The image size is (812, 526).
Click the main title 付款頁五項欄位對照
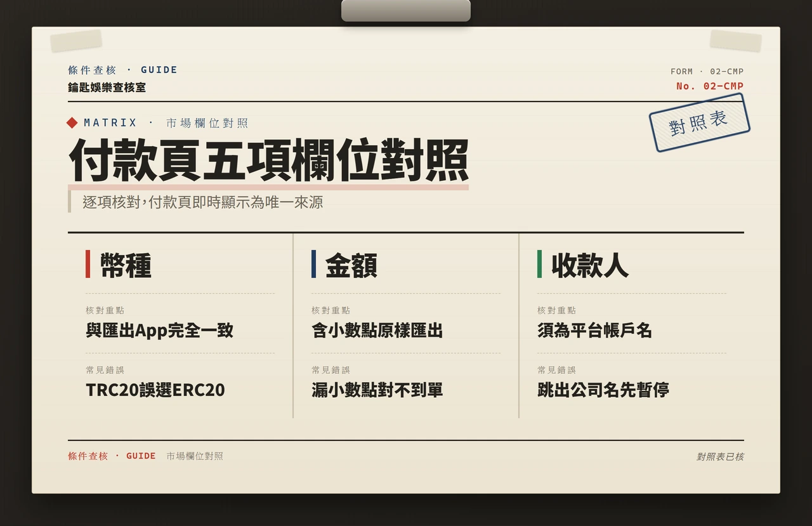(x=268, y=160)
